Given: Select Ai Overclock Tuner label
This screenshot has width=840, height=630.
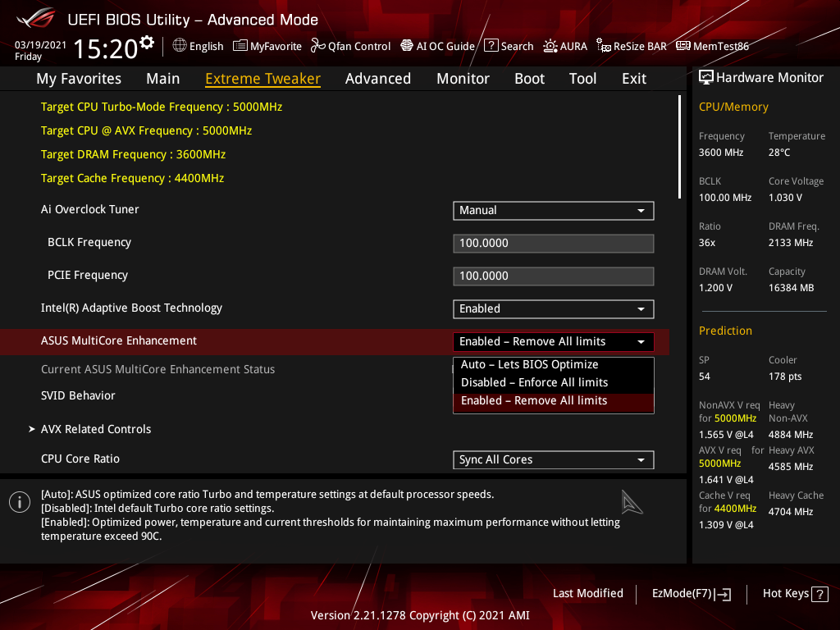Looking at the screenshot, I should pos(90,209).
